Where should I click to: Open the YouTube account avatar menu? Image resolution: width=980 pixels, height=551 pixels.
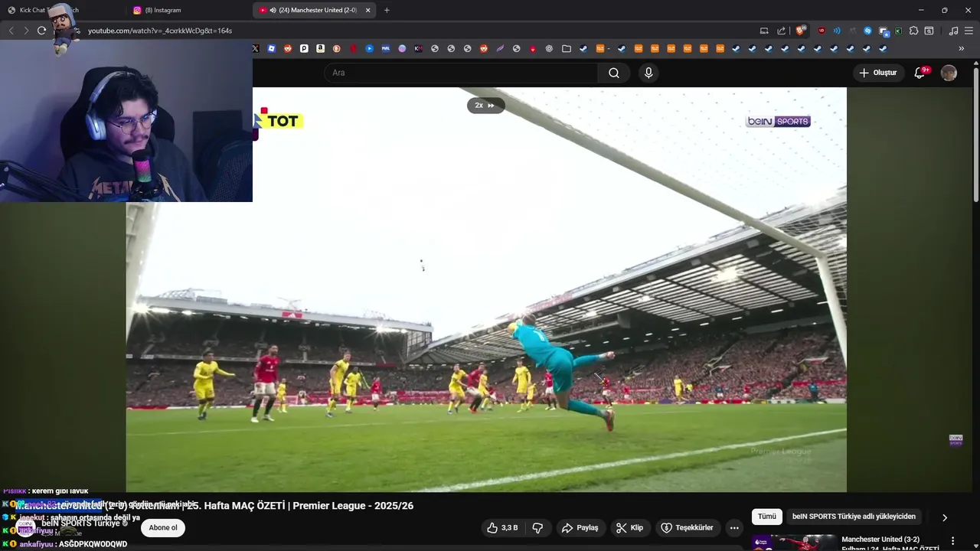tap(949, 73)
